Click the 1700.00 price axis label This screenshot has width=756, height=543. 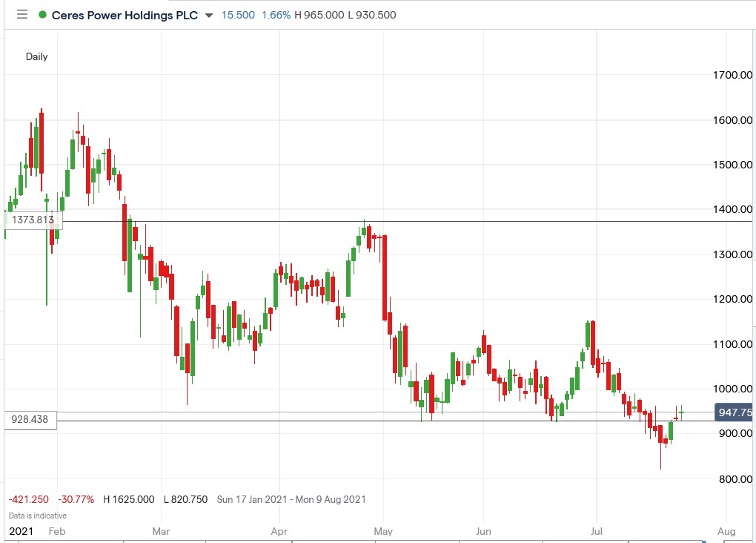point(732,75)
